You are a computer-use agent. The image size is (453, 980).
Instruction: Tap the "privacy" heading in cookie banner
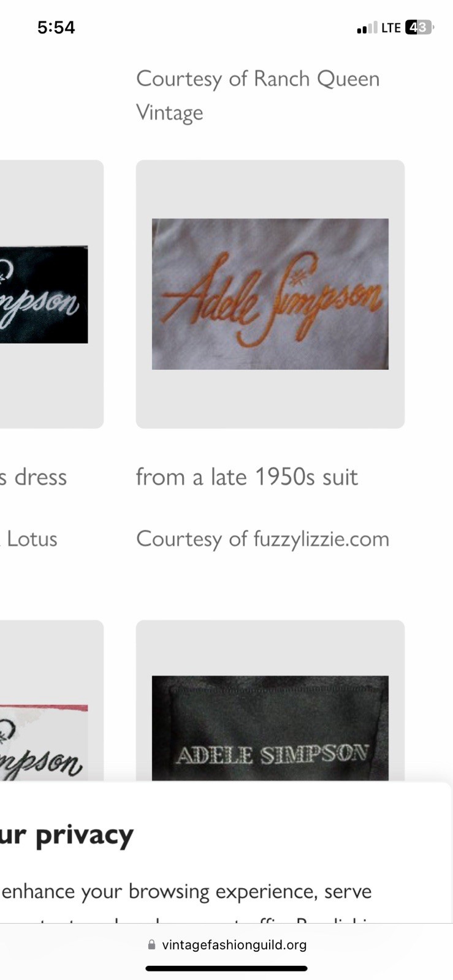point(84,835)
